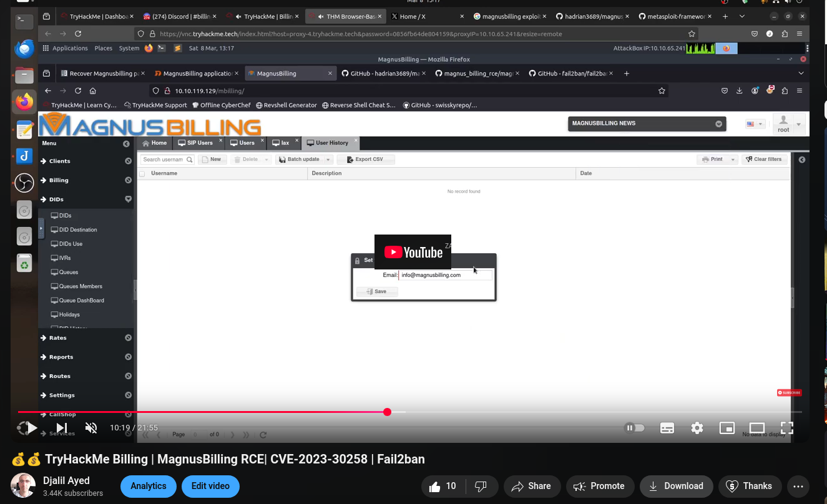
Task: Open the MagnusBilling News dropdown
Action: 718,124
